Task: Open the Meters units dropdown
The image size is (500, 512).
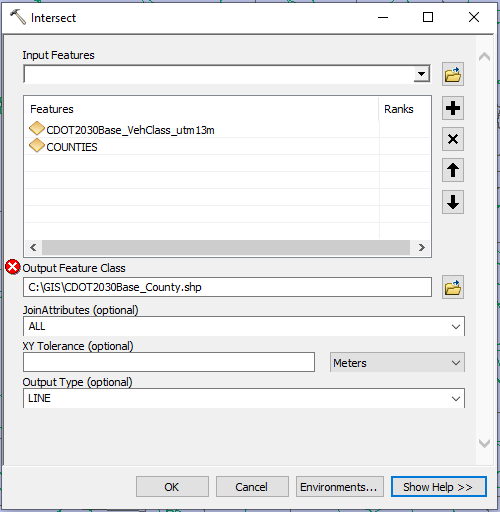Action: pos(456,363)
